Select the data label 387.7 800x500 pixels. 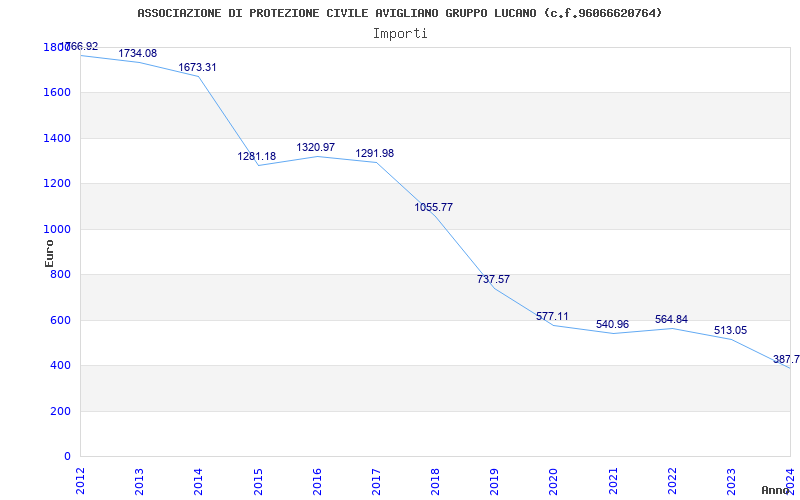[786, 359]
